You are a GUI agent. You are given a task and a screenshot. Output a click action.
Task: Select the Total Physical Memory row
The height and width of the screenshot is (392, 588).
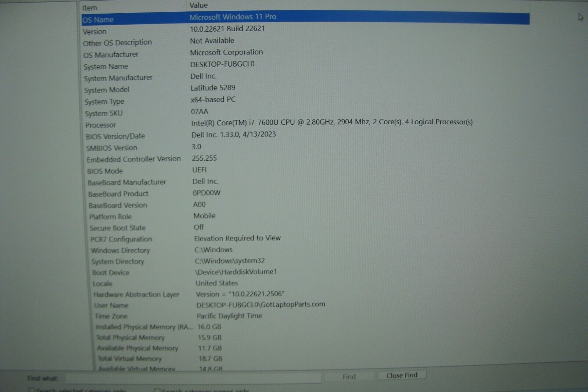(x=312, y=337)
